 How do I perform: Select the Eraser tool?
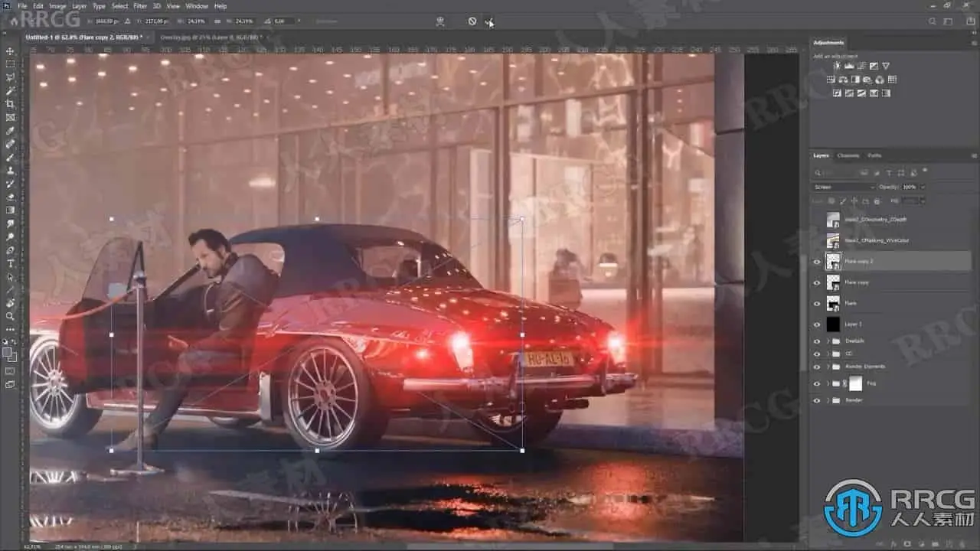pyautogui.click(x=10, y=197)
